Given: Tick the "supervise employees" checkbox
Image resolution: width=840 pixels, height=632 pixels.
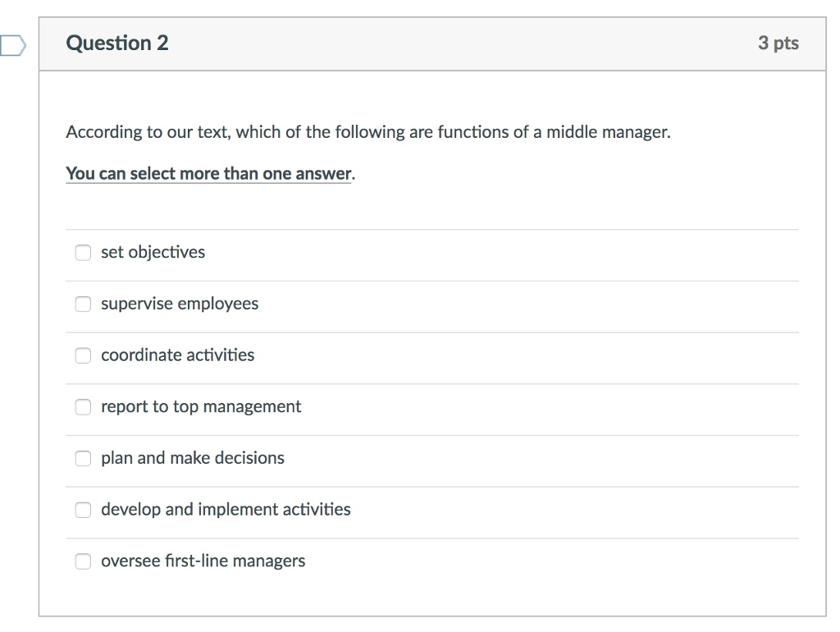Looking at the screenshot, I should click(83, 305).
